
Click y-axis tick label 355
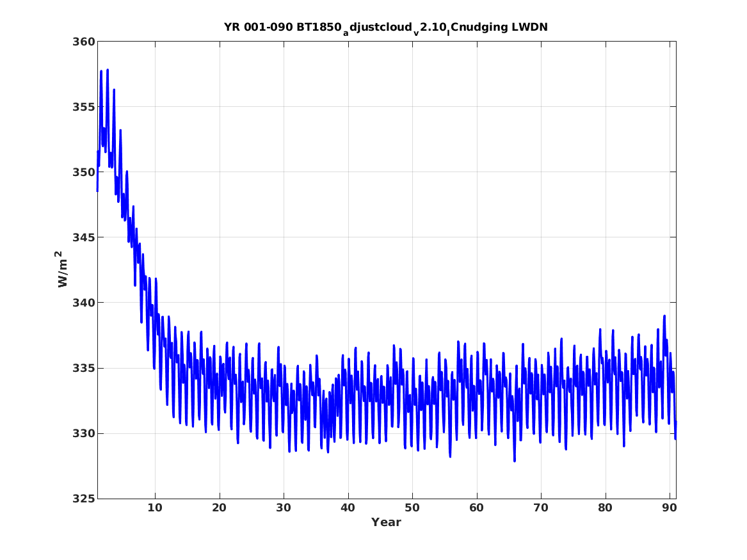pos(83,107)
